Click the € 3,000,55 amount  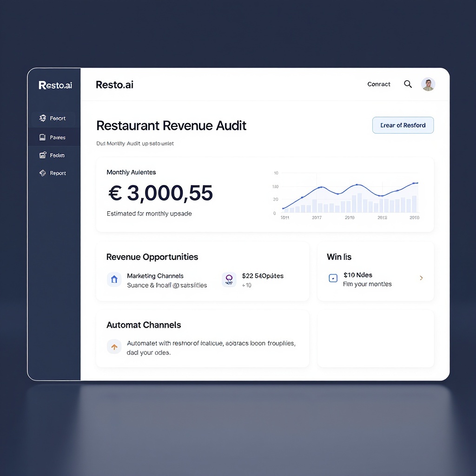pos(160,193)
